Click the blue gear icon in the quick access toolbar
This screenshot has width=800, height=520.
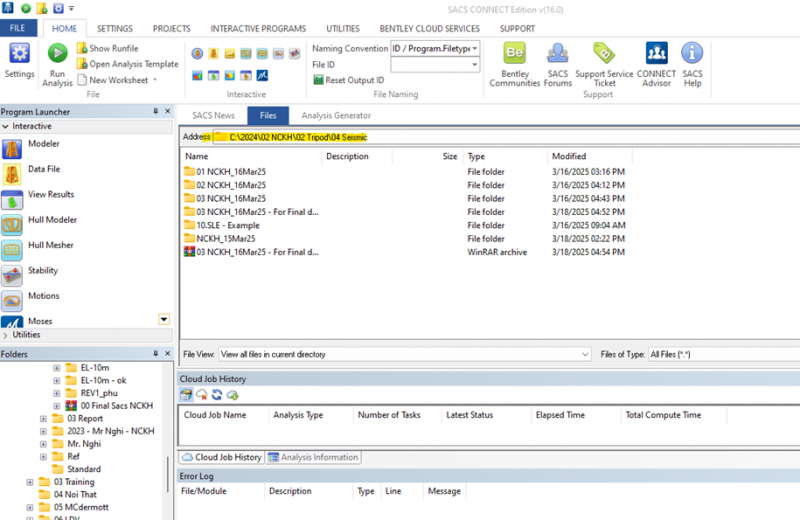(58, 8)
